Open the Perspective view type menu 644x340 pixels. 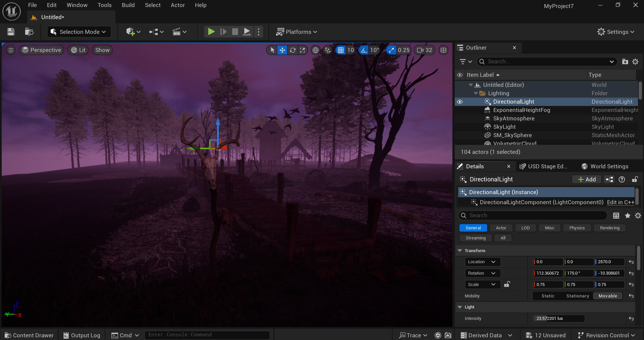coord(42,50)
